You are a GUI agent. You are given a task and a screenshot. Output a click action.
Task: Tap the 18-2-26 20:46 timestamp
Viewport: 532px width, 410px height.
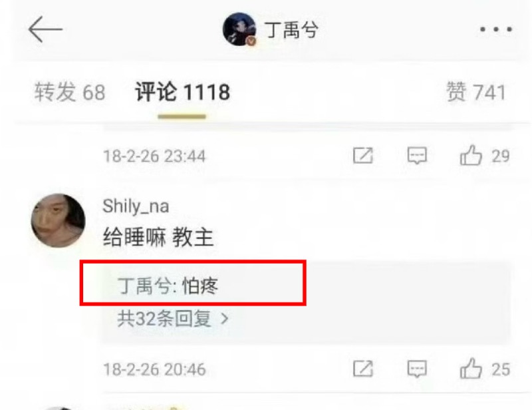point(154,369)
